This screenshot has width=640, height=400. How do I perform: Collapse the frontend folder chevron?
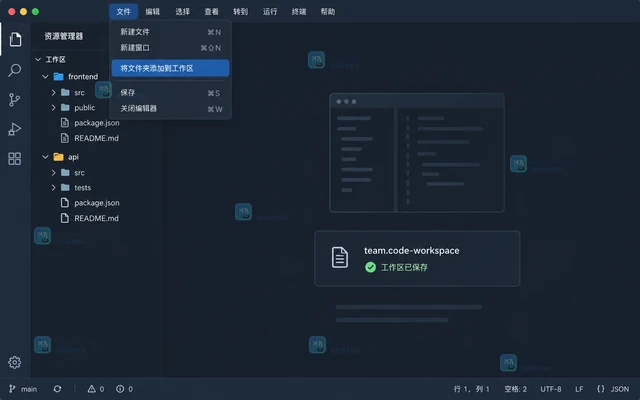[x=45, y=76]
